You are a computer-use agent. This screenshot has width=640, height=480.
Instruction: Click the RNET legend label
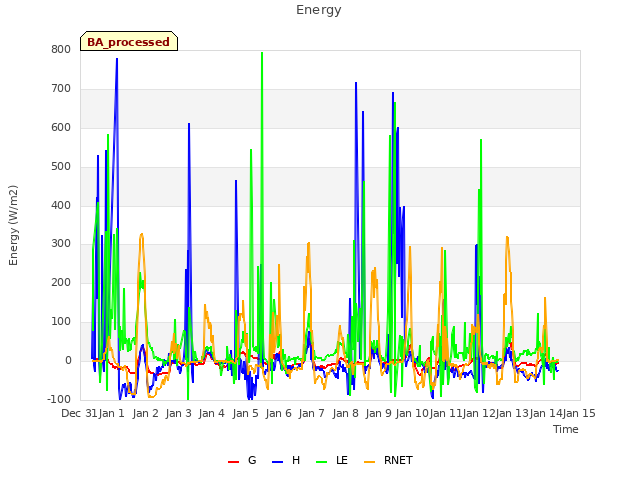click(398, 460)
